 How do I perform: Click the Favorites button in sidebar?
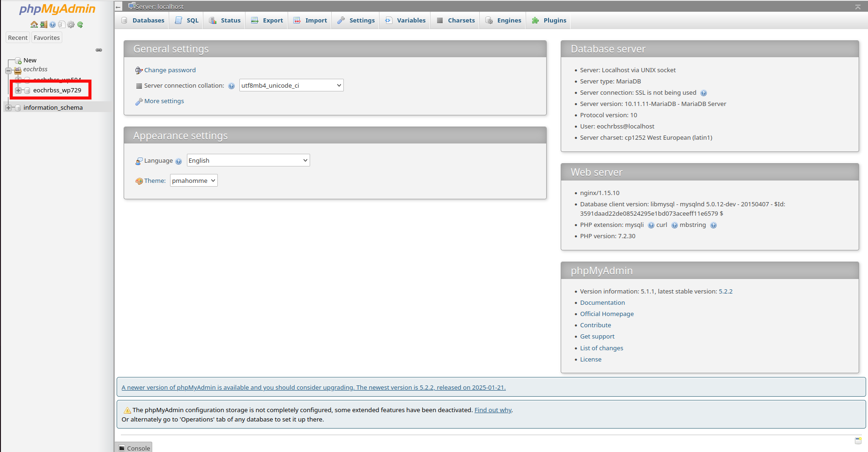(47, 38)
